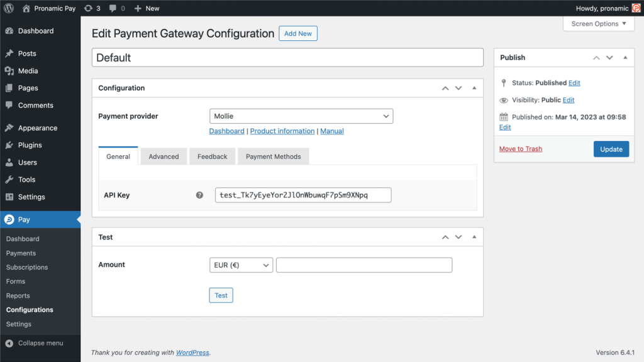Open pending updates indicator showing 3
644x362 pixels.
92,8
